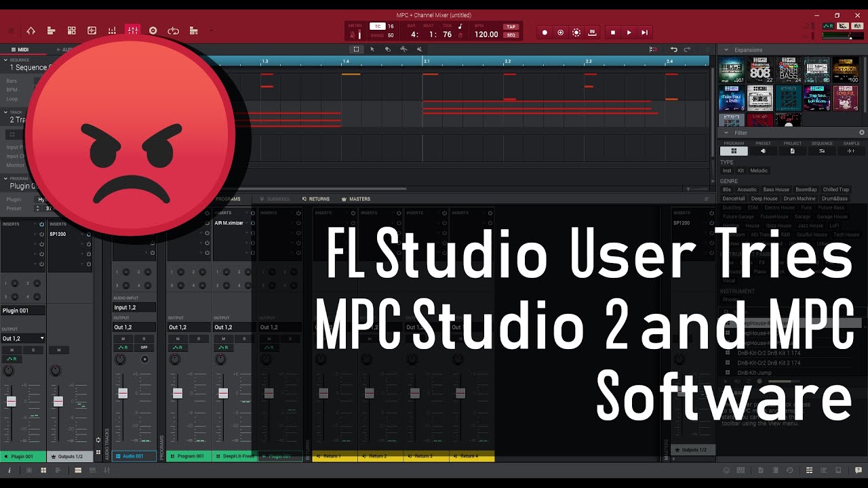Select the Preset filter plug icon

pyautogui.click(x=763, y=151)
